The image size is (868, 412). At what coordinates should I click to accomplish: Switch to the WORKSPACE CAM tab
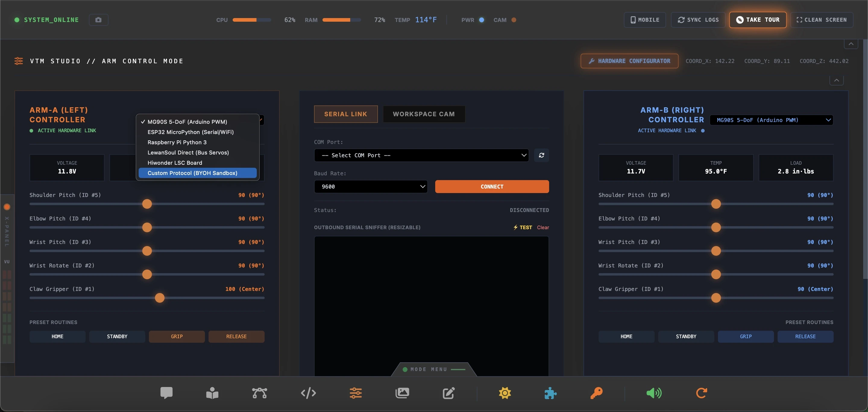(x=424, y=114)
